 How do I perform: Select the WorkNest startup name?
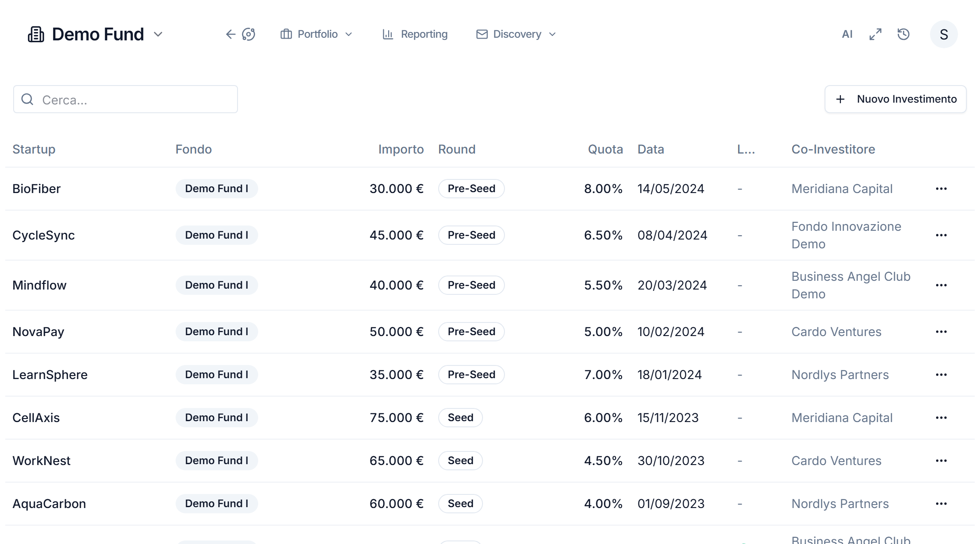pos(41,461)
